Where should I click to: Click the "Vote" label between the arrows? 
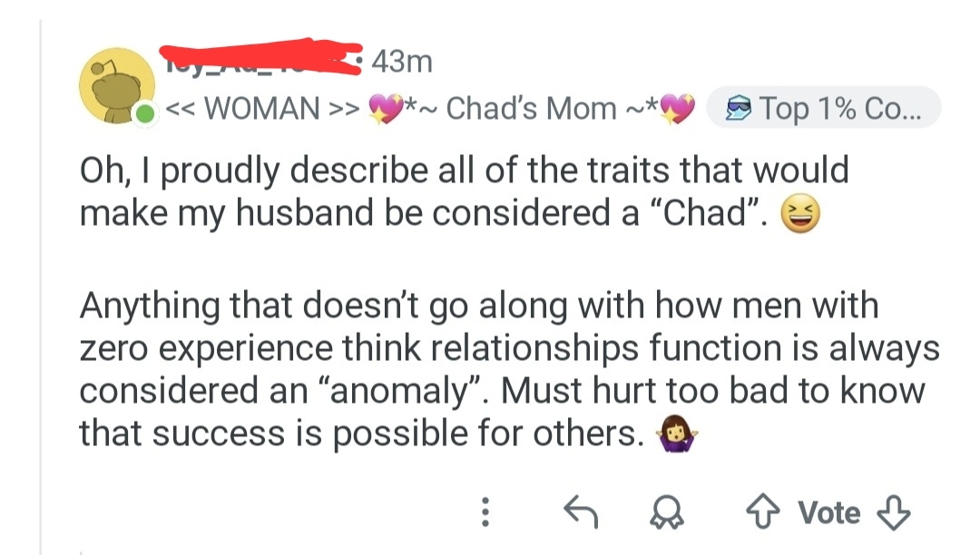pos(828,513)
